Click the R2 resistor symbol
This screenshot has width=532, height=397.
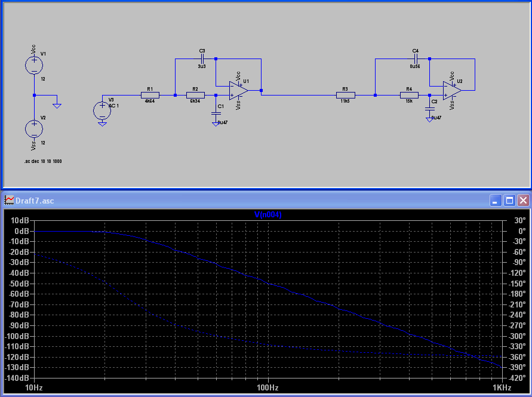click(x=195, y=96)
